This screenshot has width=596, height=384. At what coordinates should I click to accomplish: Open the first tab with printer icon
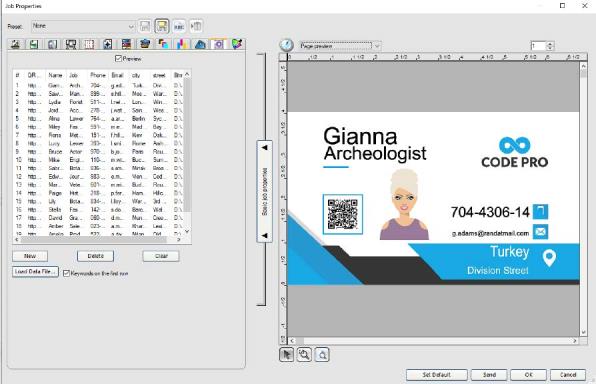[x=16, y=44]
